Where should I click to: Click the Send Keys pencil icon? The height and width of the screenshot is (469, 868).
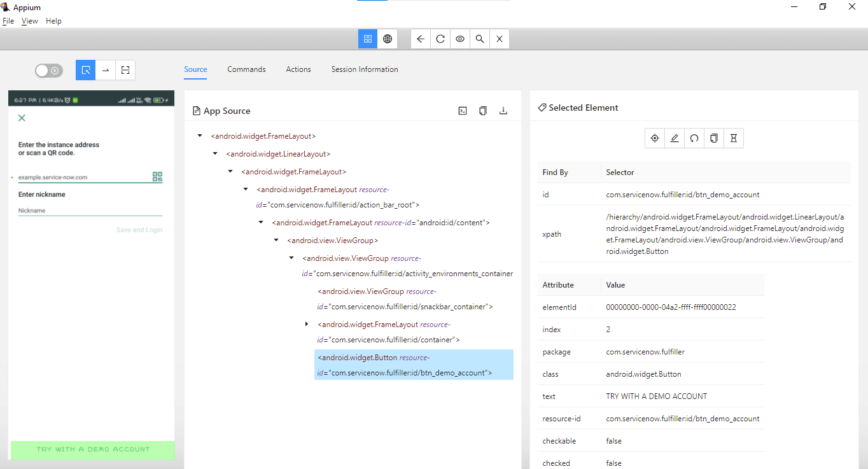pyautogui.click(x=674, y=138)
